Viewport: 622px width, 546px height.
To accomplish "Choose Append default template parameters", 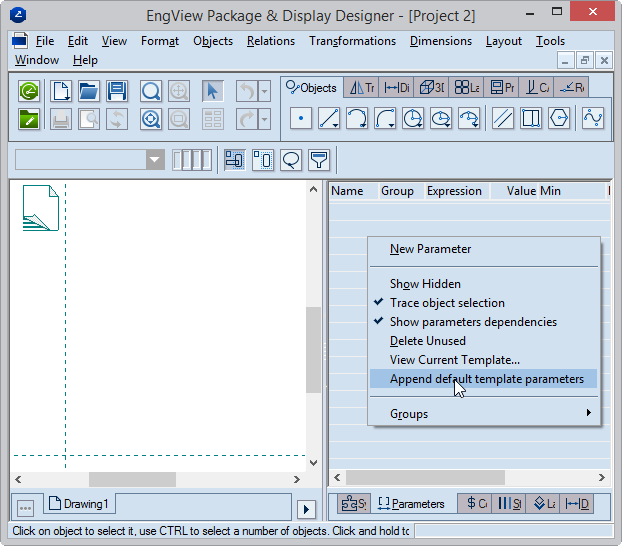I will (486, 379).
